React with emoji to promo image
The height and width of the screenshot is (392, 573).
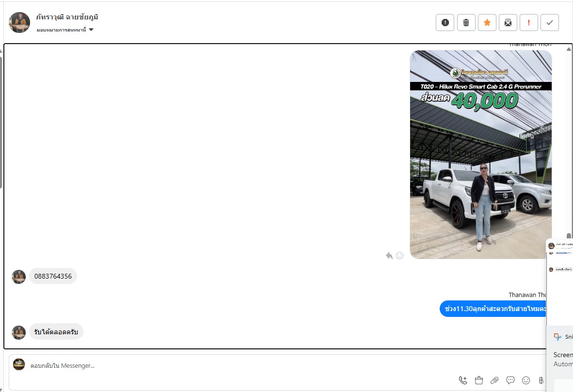click(x=400, y=256)
